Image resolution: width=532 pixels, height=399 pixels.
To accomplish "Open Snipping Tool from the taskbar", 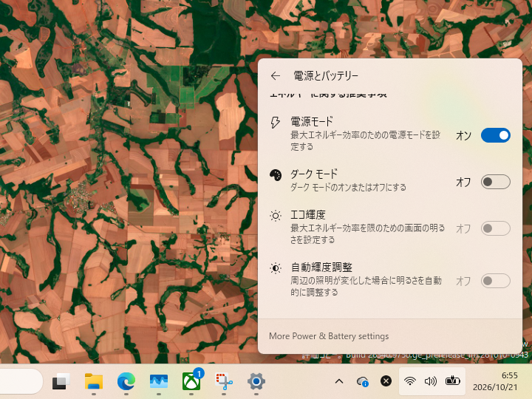I will [x=224, y=382].
